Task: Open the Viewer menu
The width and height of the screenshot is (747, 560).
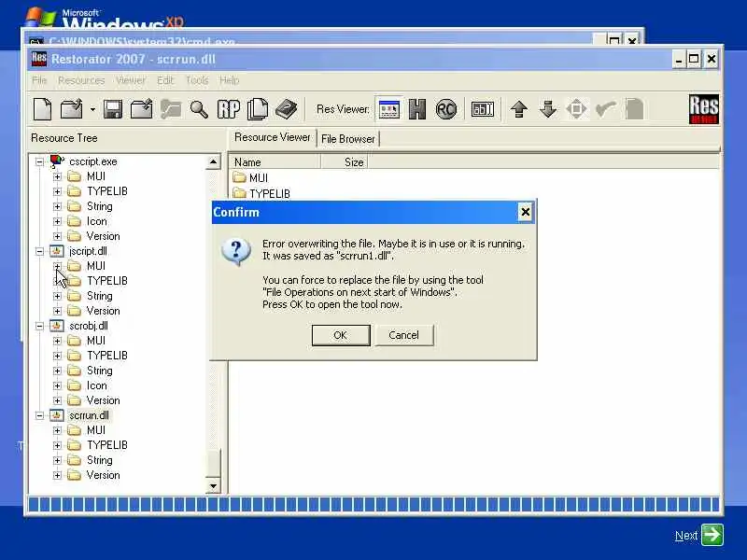Action: 131,80
